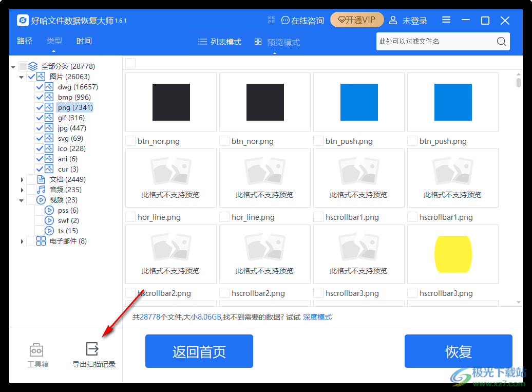
Task: Click the 恢复 recover button
Action: 459,351
